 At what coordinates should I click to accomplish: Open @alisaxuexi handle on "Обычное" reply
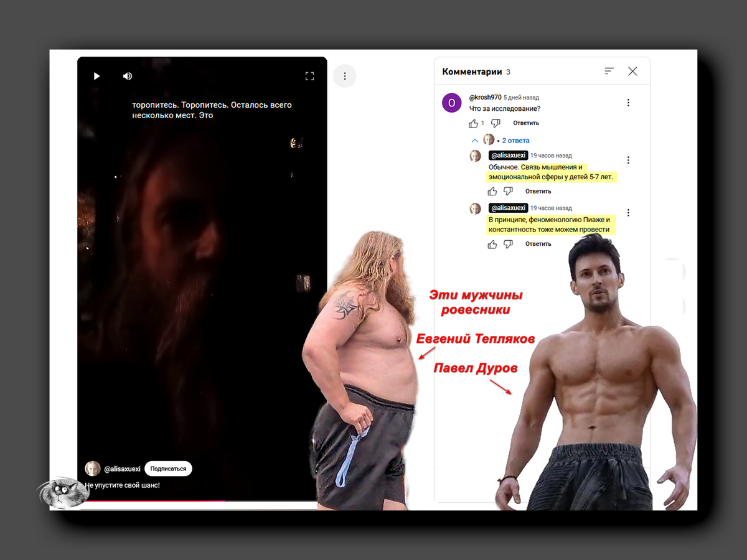(x=508, y=156)
